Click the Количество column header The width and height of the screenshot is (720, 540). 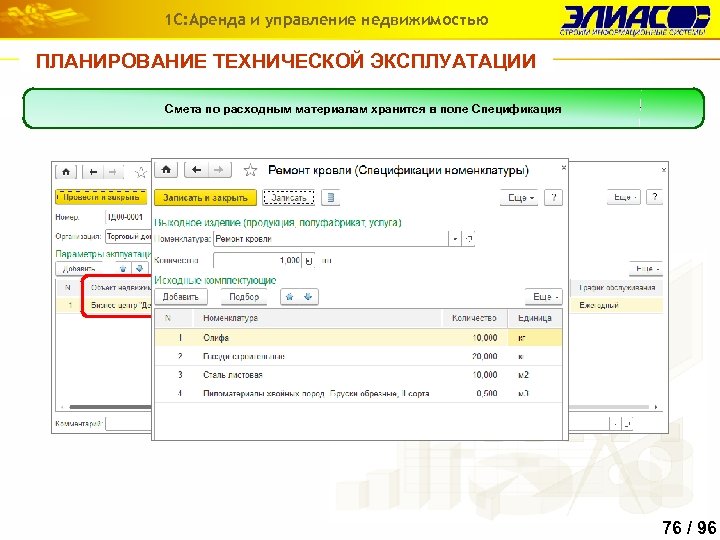tap(474, 318)
